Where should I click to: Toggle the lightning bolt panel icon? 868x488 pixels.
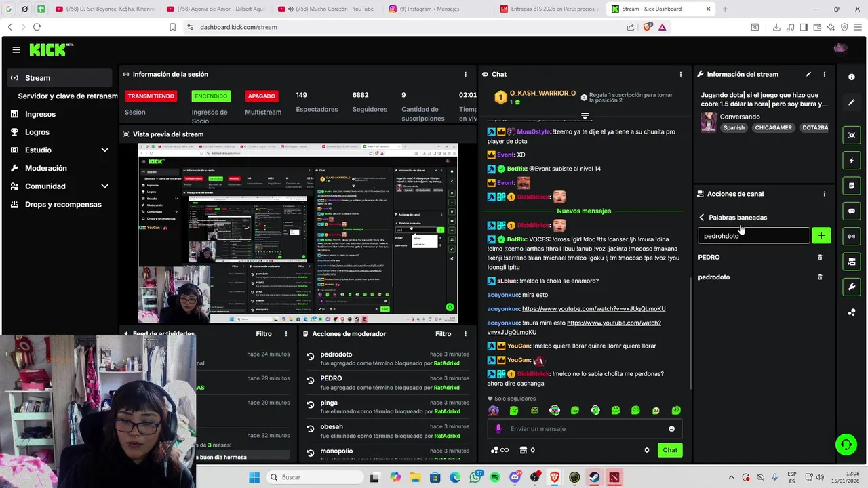852,161
